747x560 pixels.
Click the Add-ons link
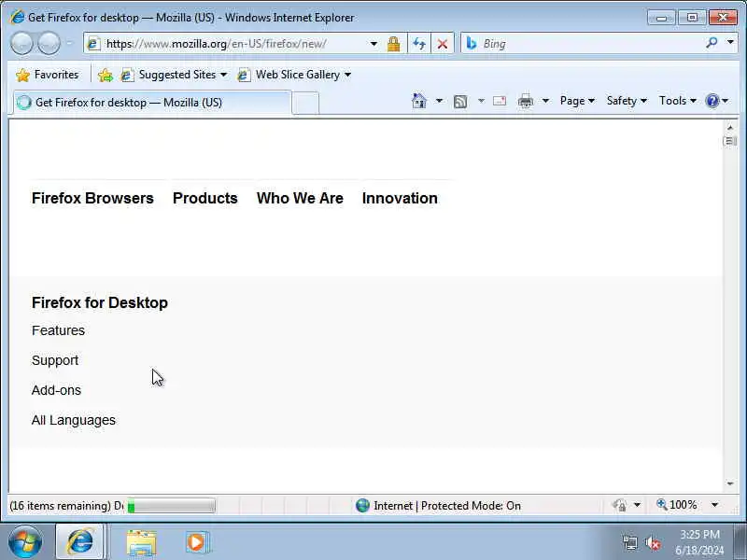pyautogui.click(x=56, y=390)
